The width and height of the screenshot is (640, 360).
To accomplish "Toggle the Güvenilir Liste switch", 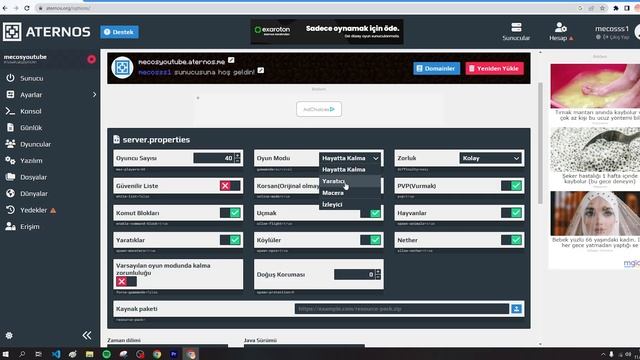I will pyautogui.click(x=230, y=186).
